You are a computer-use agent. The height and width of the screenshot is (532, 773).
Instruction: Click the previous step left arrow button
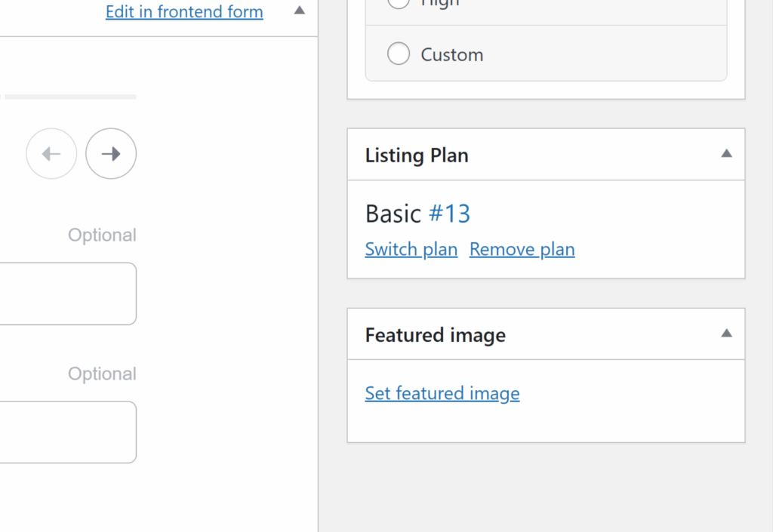pyautogui.click(x=51, y=154)
